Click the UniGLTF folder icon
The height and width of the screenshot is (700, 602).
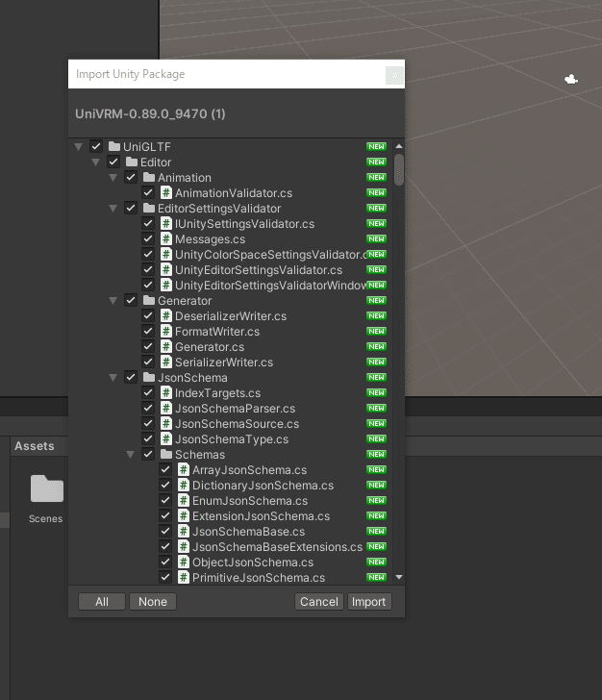tap(114, 146)
